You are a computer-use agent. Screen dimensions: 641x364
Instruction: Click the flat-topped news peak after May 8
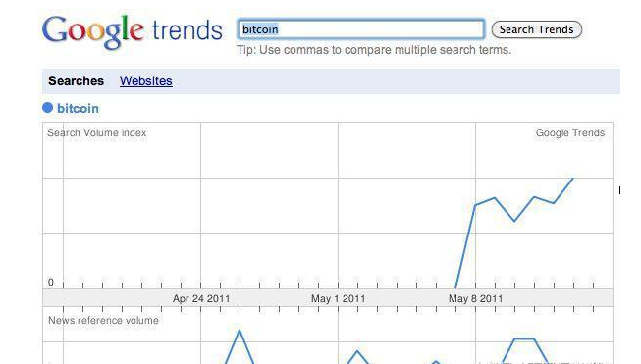click(524, 338)
